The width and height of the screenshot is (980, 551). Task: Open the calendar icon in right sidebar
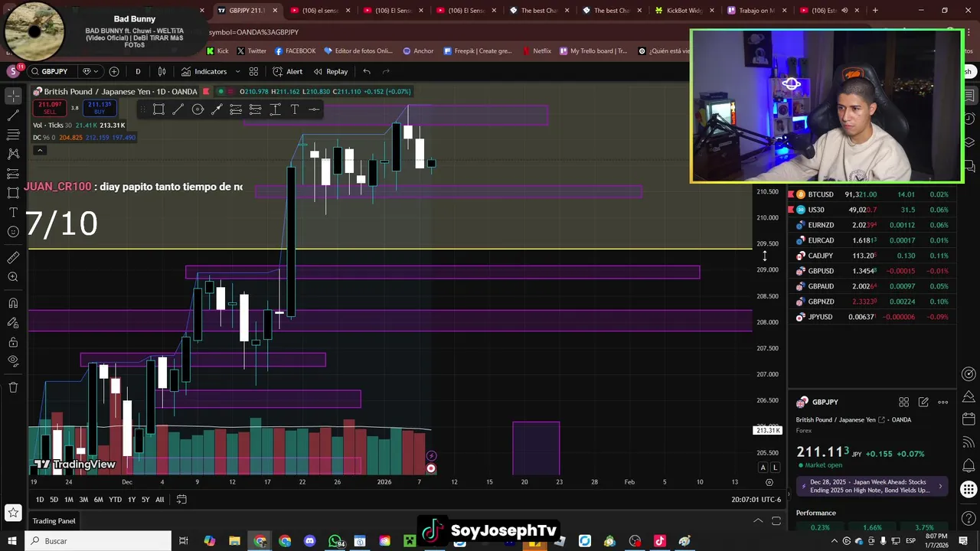click(969, 419)
